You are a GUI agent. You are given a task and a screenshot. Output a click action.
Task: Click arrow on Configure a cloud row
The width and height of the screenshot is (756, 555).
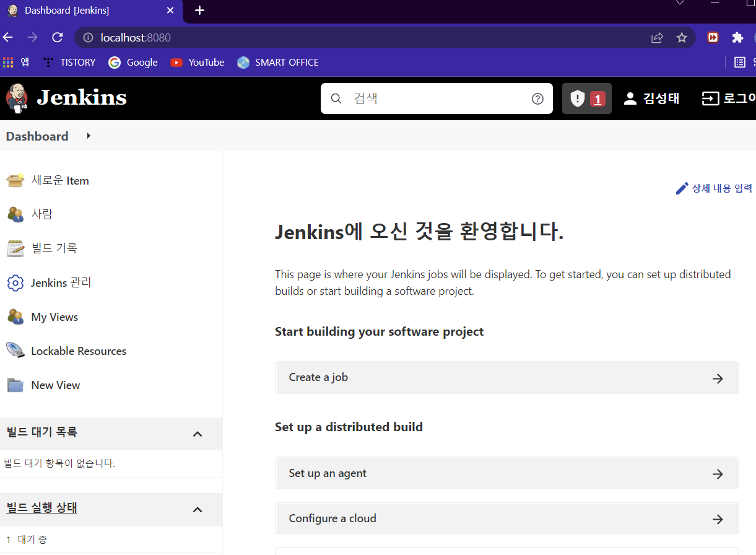point(718,519)
